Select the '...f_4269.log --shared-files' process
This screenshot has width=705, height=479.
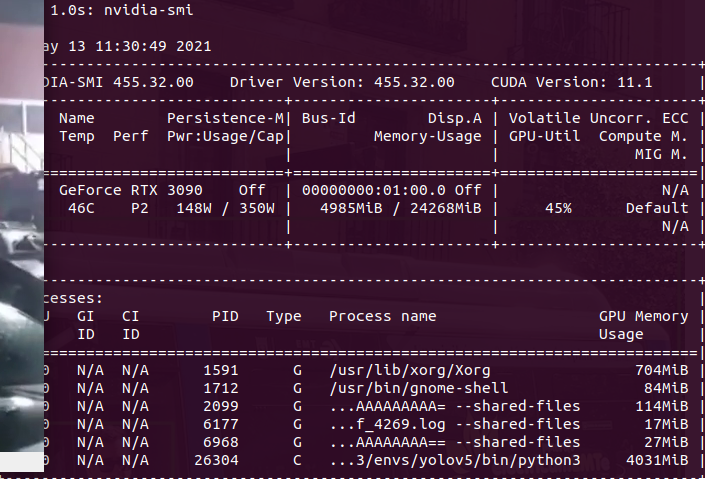(455, 424)
